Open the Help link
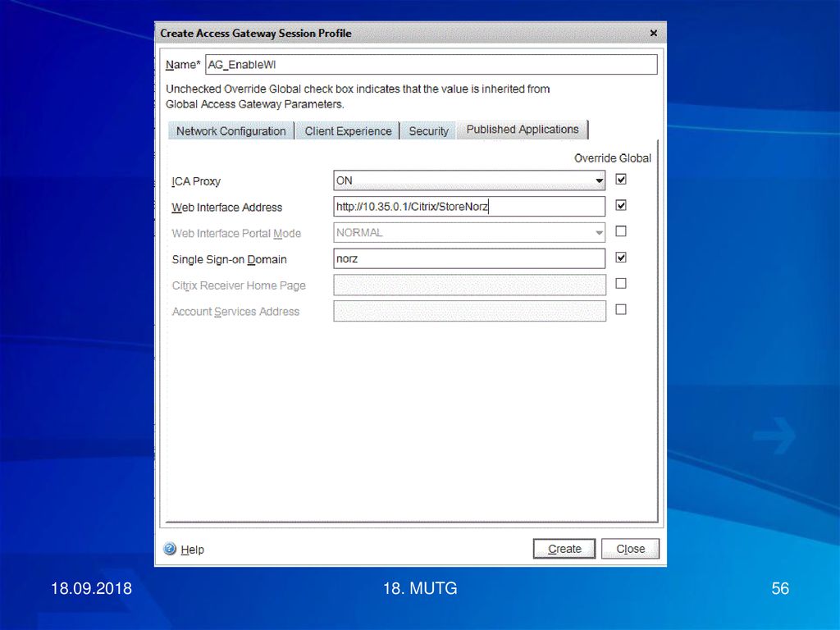 [x=192, y=550]
